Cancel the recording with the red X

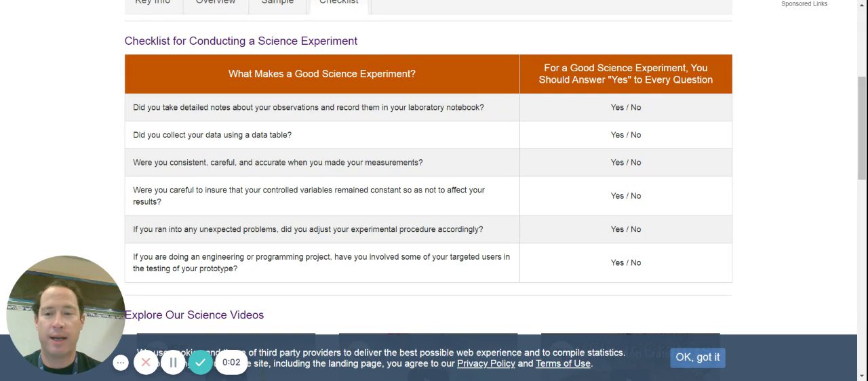[146, 363]
